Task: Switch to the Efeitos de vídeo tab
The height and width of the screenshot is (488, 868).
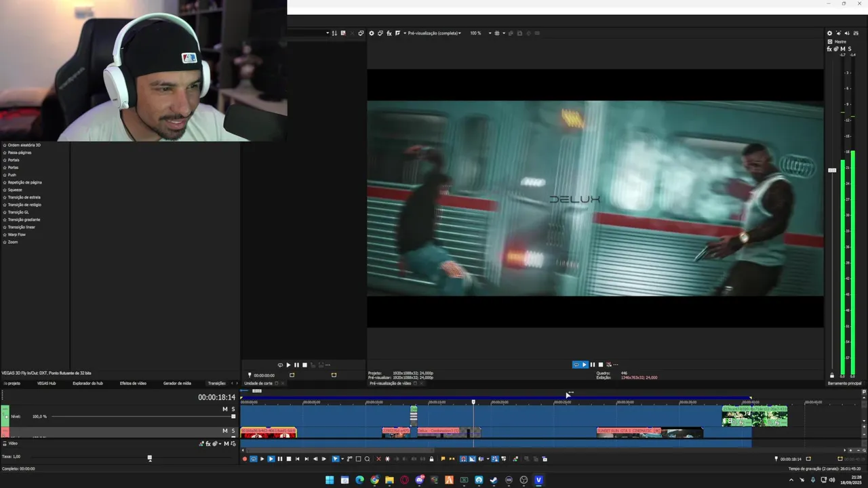Action: [x=133, y=383]
